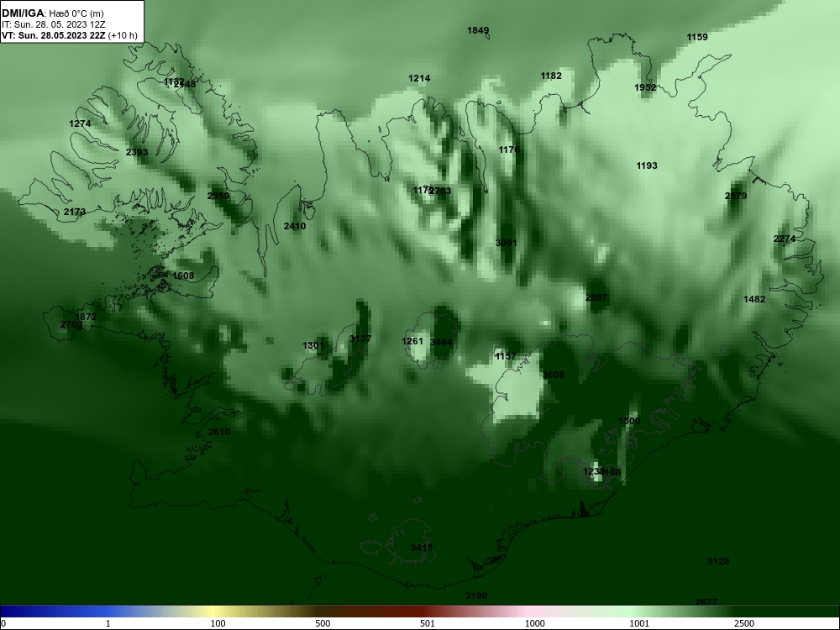840x630 pixels.
Task: Click the 100 tick on the color scale
Action: 218,623
